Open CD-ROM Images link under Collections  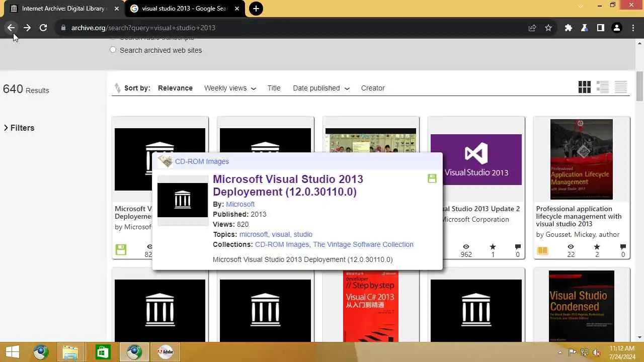(282, 244)
